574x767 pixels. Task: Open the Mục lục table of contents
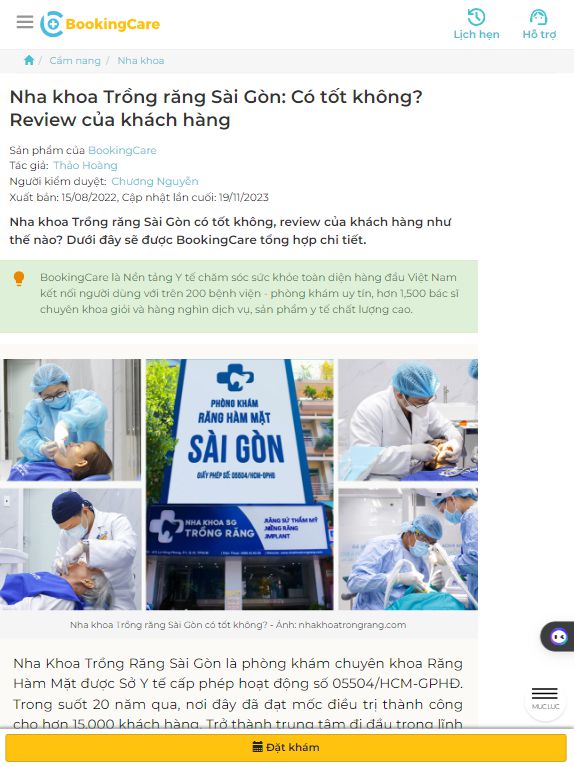(545, 699)
